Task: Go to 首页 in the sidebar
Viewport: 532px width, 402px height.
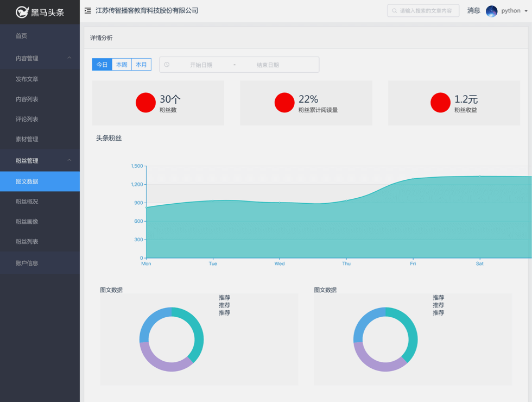Action: coord(22,36)
